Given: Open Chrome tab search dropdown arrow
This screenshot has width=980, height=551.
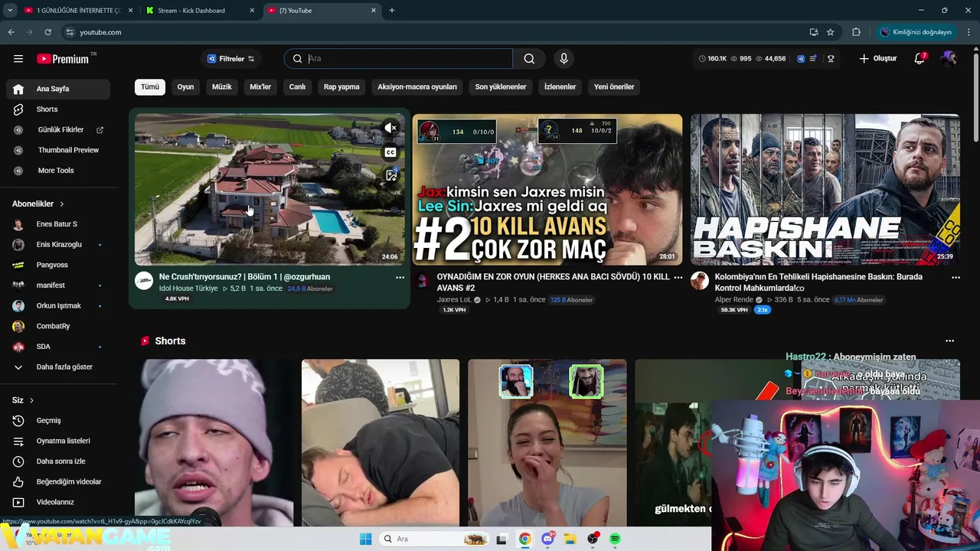Looking at the screenshot, I should (10, 11).
